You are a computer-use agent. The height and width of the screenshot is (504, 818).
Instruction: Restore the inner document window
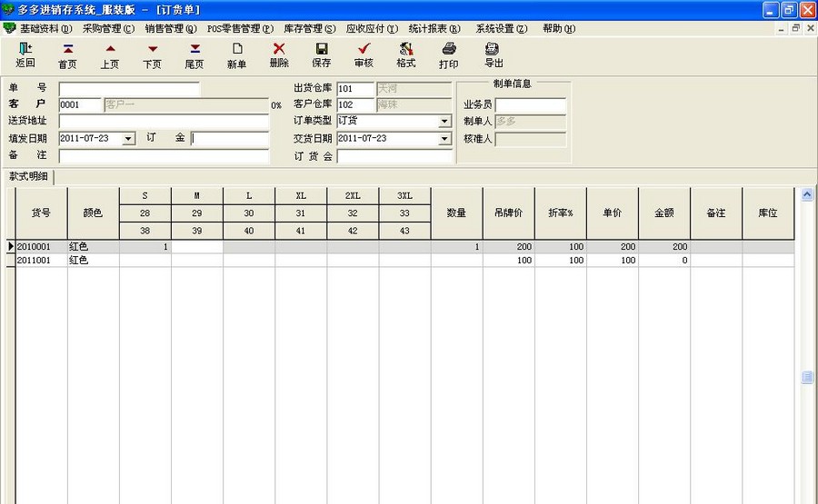pyautogui.click(x=795, y=28)
